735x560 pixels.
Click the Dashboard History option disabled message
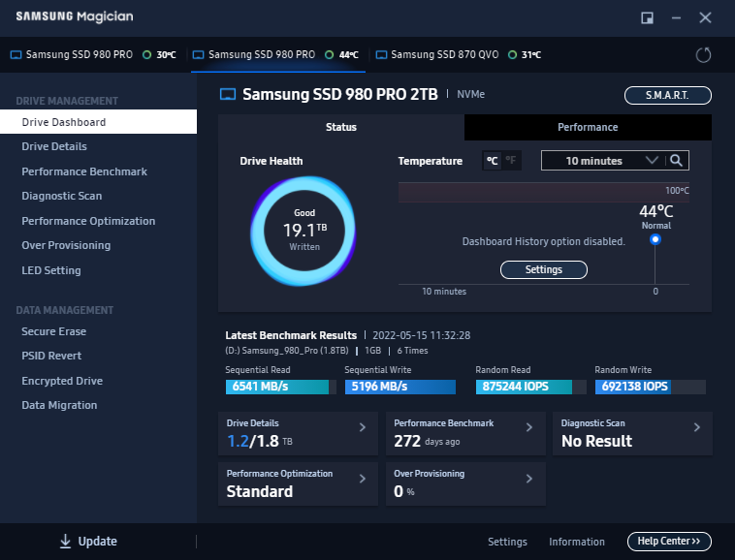point(544,241)
